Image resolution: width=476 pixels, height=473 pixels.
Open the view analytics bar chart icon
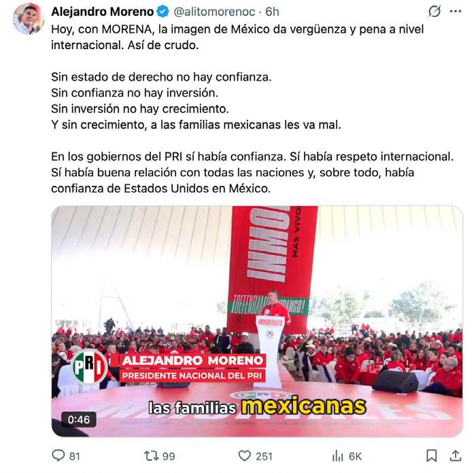click(x=337, y=456)
